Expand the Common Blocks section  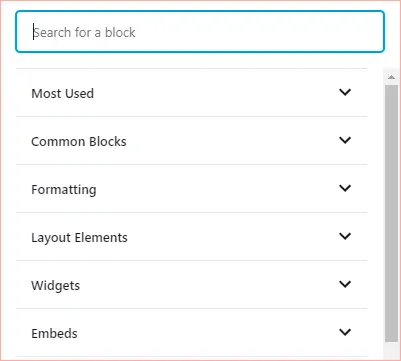coord(191,141)
